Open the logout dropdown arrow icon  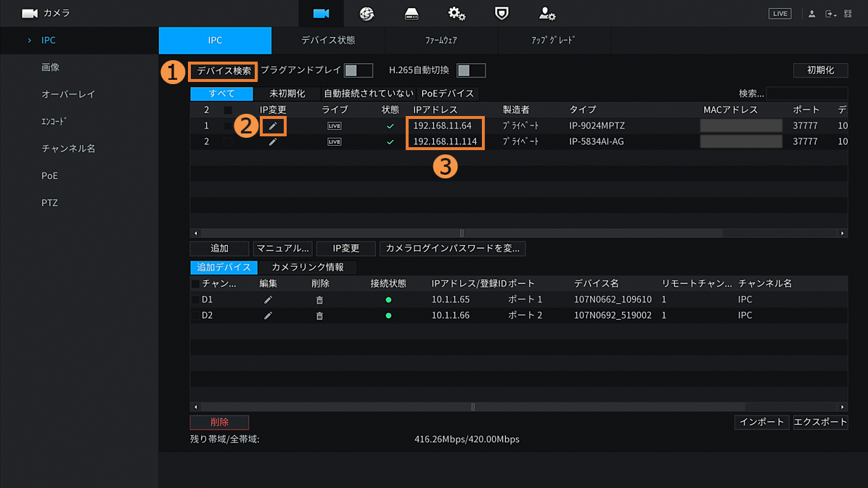(x=831, y=14)
